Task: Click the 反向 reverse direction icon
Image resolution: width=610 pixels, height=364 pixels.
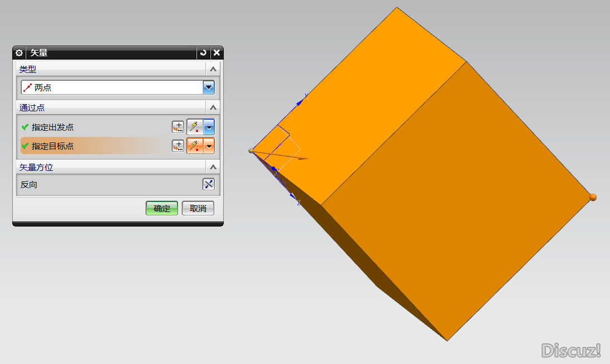Action: 209,184
